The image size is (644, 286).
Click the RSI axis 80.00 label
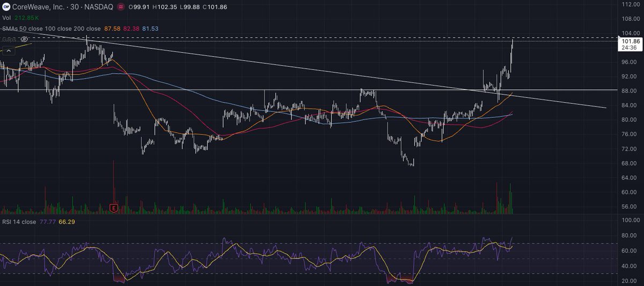[630, 235]
